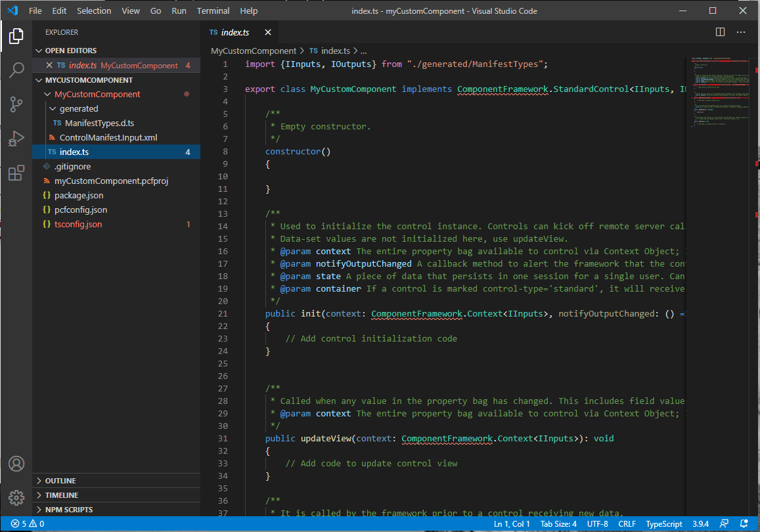Open the Selection menu
The height and width of the screenshot is (532, 760).
click(94, 11)
